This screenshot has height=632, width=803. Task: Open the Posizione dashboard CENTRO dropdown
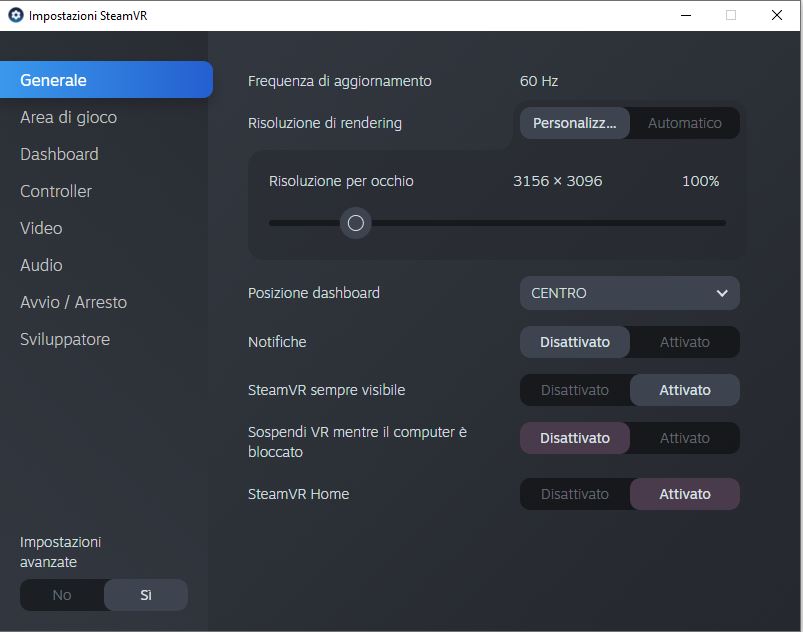point(629,293)
